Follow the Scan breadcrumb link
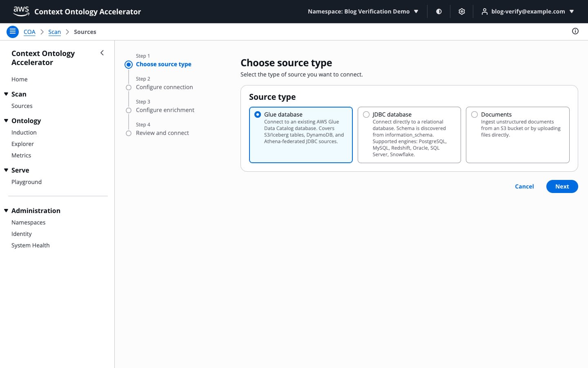The height and width of the screenshot is (368, 588). 55,32
